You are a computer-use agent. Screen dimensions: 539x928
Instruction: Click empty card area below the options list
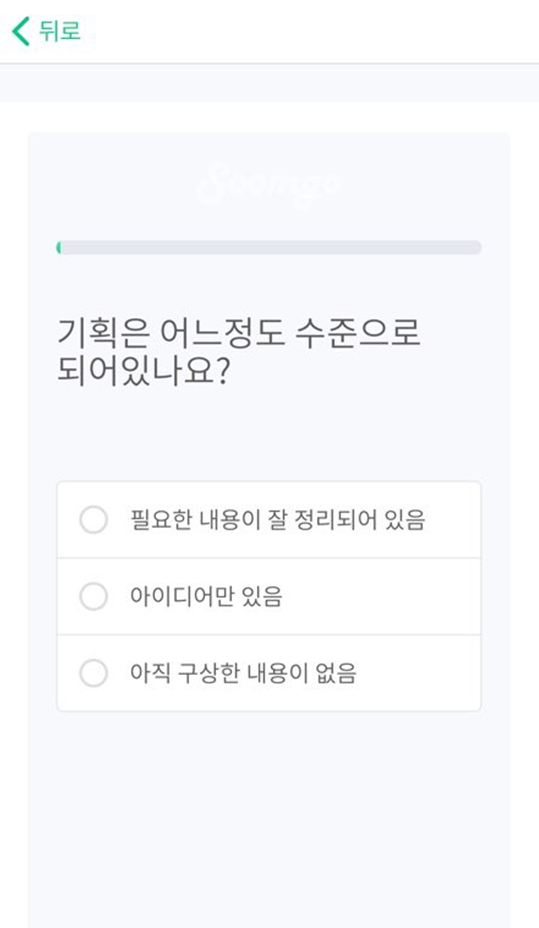(269, 817)
